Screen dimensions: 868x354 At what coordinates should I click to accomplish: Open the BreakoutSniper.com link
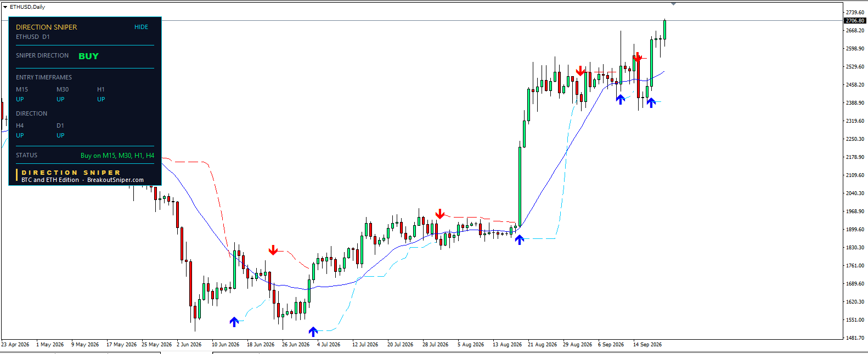click(x=115, y=180)
